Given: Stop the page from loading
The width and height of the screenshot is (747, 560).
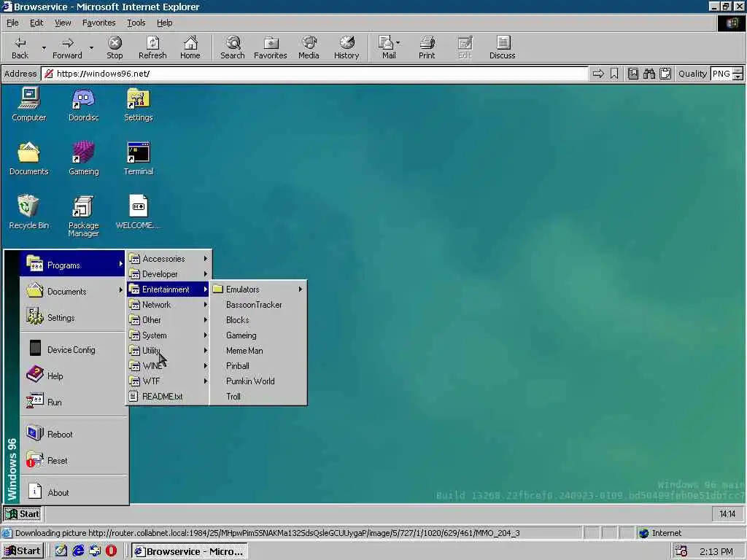Looking at the screenshot, I should point(115,47).
